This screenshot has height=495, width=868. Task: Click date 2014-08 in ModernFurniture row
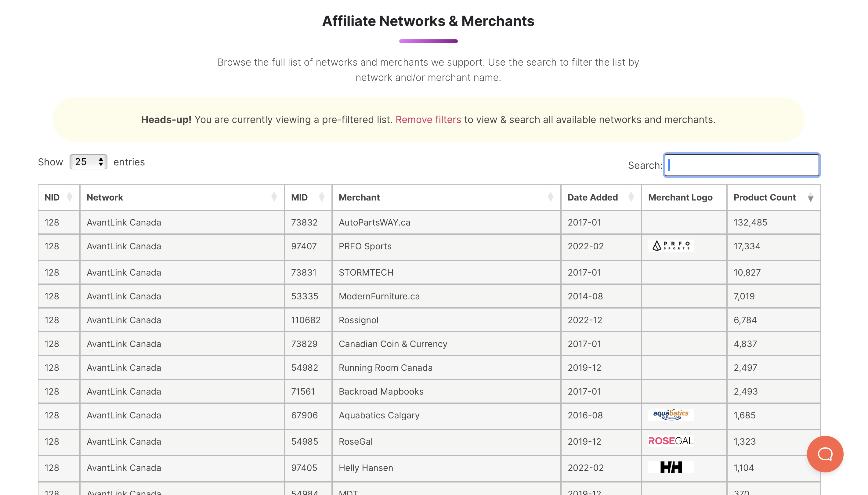click(x=585, y=296)
